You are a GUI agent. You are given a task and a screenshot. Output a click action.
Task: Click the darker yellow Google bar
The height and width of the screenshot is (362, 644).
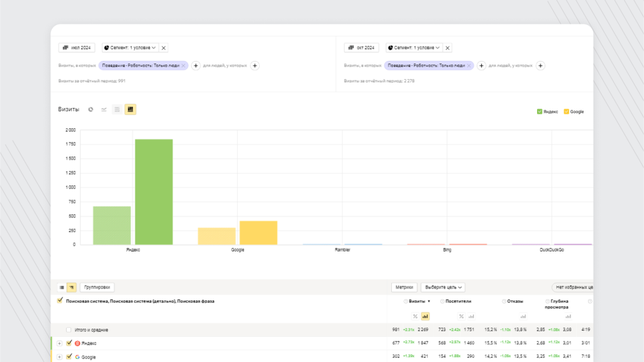click(x=258, y=233)
